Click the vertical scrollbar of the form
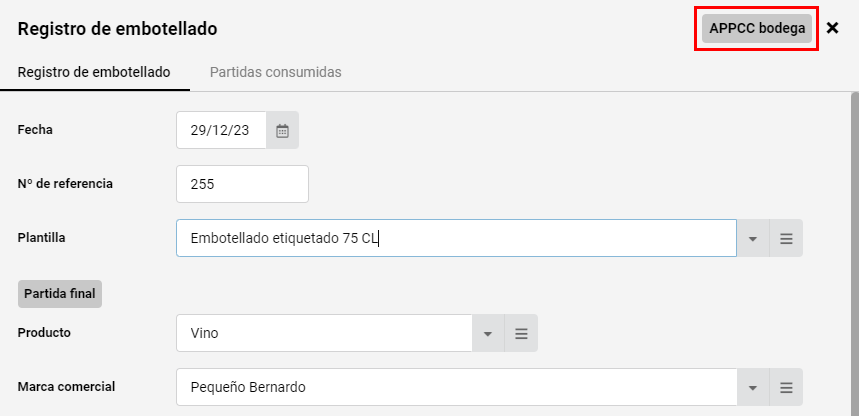This screenshot has height=416, width=859. pyautogui.click(x=855, y=254)
